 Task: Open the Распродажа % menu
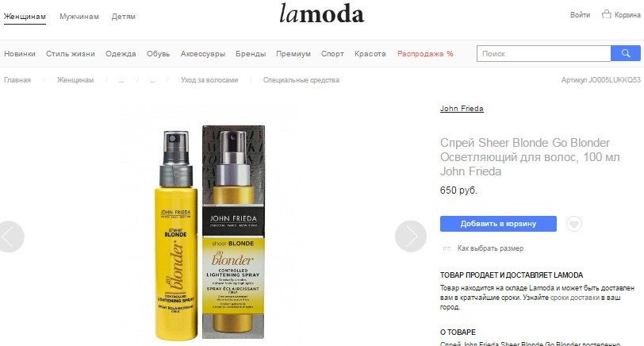[x=425, y=54]
